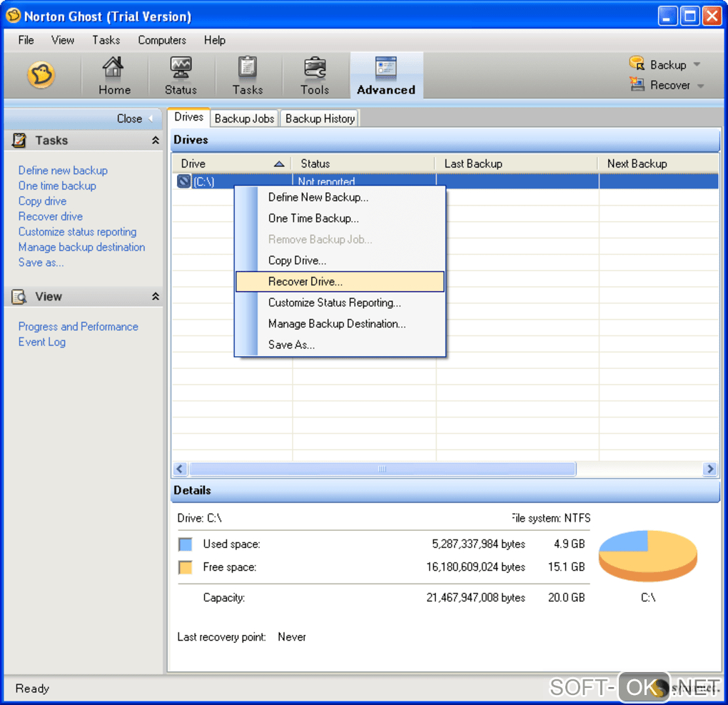This screenshot has height=705, width=728.
Task: Click the Norton Ghost logo in toolbar
Action: point(41,75)
